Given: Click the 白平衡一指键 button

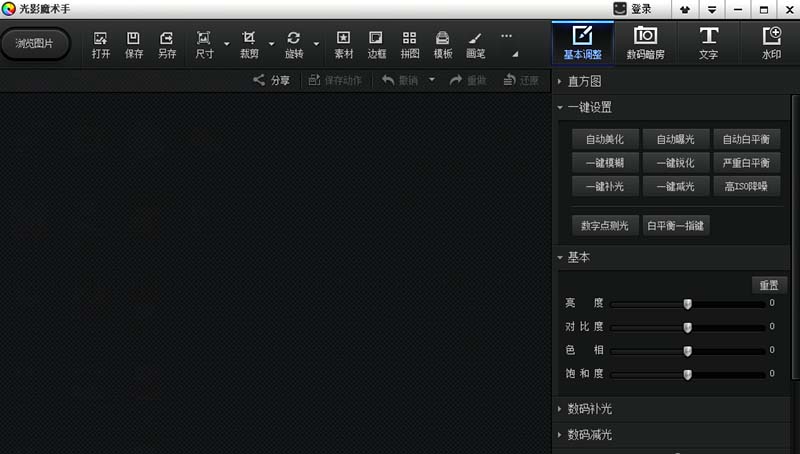Looking at the screenshot, I should [676, 225].
